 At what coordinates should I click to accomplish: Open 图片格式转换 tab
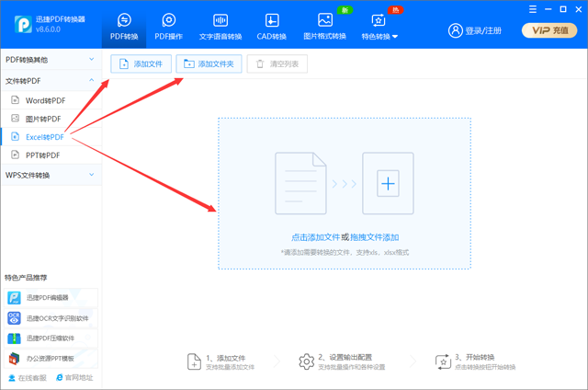[x=324, y=25]
